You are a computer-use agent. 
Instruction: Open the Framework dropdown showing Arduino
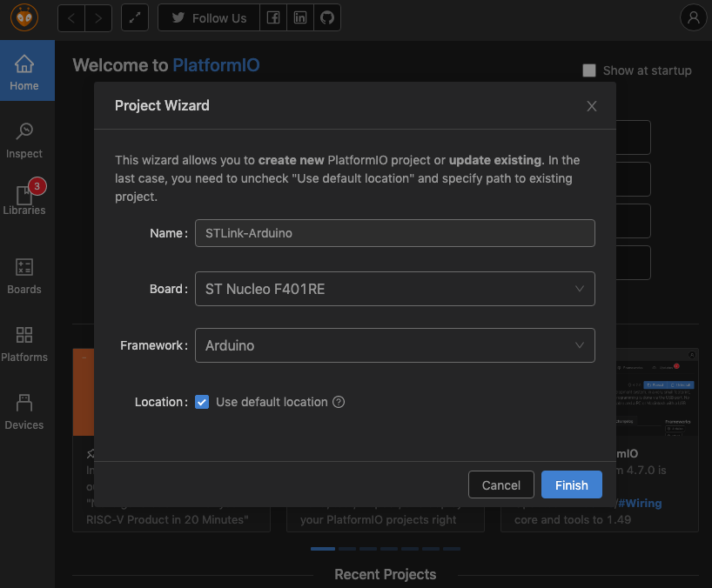pos(394,345)
